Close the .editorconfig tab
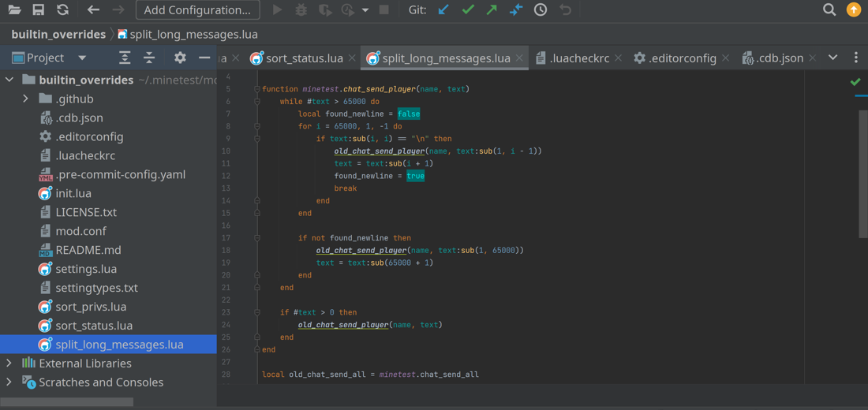The image size is (868, 410). pyautogui.click(x=726, y=58)
